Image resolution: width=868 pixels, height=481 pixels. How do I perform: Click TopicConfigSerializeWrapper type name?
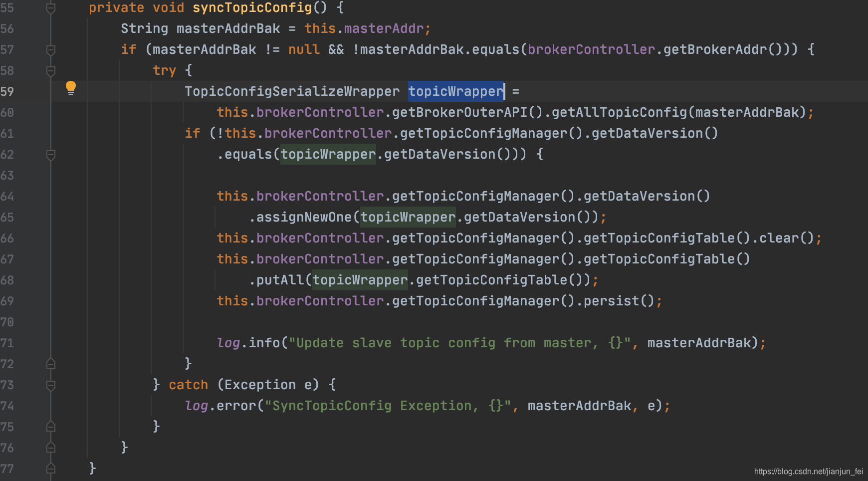point(292,91)
